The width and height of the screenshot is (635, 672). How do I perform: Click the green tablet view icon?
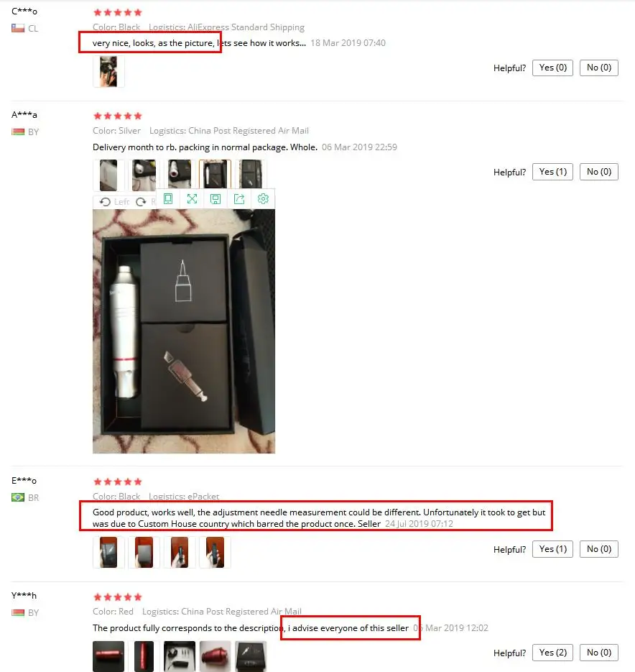(x=168, y=199)
